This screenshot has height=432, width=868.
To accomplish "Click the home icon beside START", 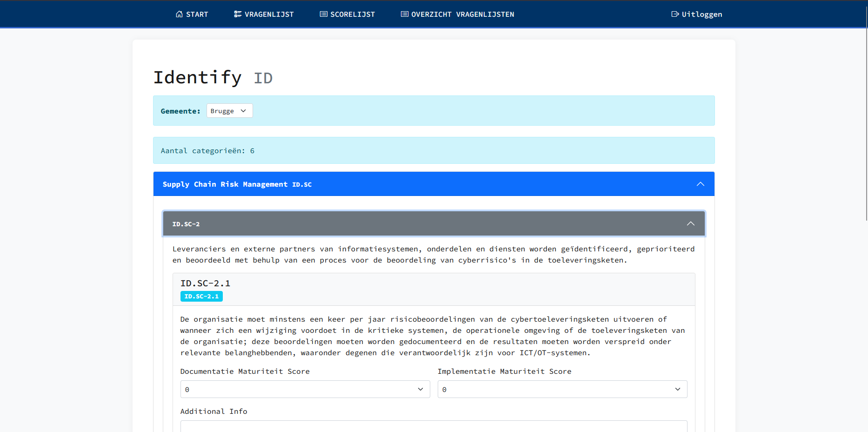I will (x=179, y=14).
